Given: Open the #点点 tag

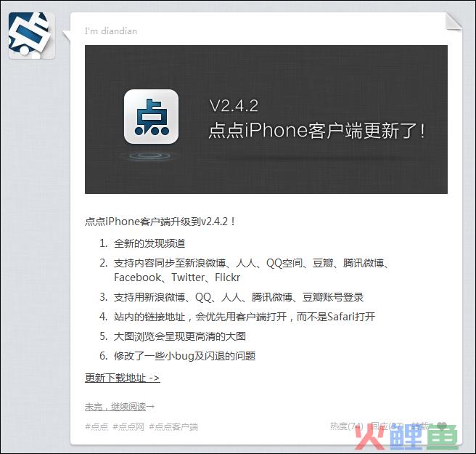Looking at the screenshot, I should coord(97,426).
